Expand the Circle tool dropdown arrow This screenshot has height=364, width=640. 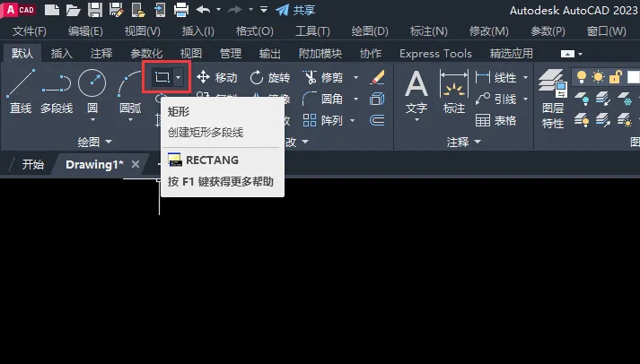(x=92, y=120)
